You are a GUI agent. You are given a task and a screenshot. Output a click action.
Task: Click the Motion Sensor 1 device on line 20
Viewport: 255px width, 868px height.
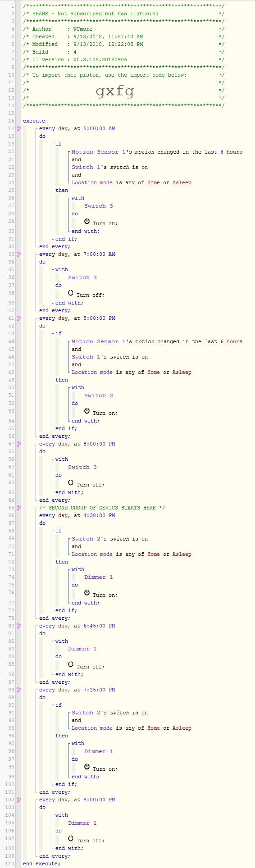point(95,152)
